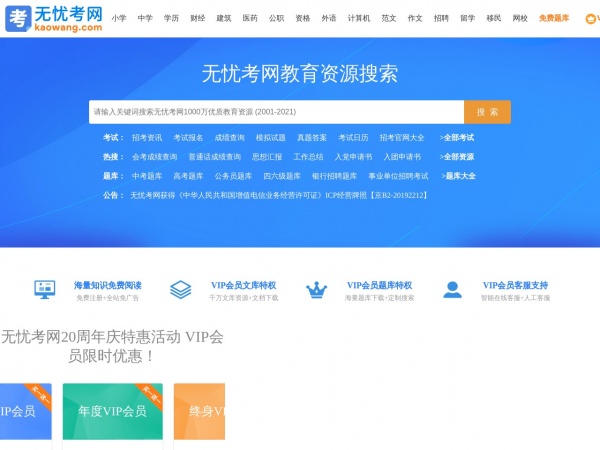The width and height of the screenshot is (600, 450).
Task: Open the 工作总结 link
Action: click(x=308, y=157)
